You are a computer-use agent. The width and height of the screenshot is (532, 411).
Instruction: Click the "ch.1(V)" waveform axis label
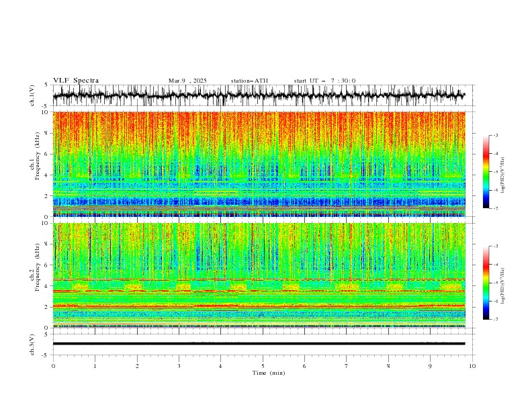pyautogui.click(x=32, y=95)
